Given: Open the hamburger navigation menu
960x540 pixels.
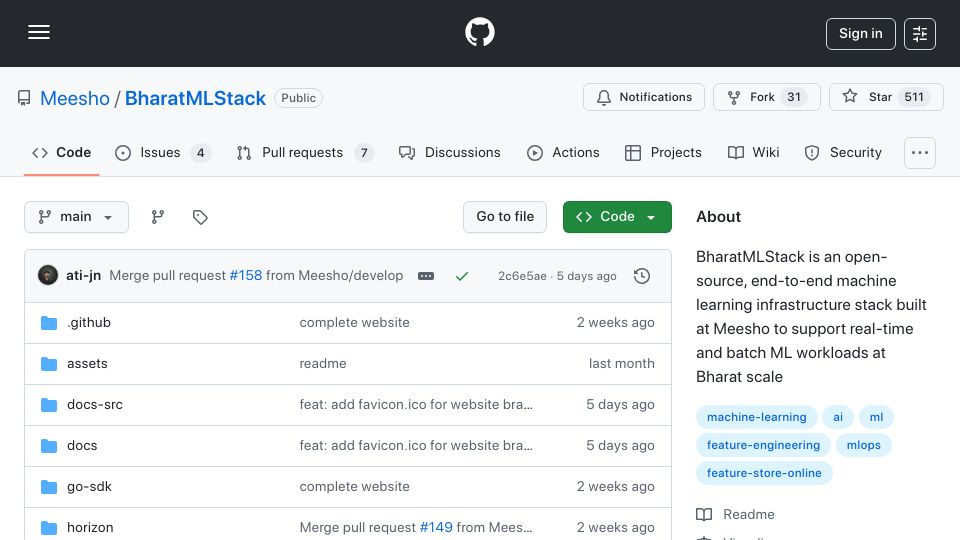Looking at the screenshot, I should (x=39, y=32).
